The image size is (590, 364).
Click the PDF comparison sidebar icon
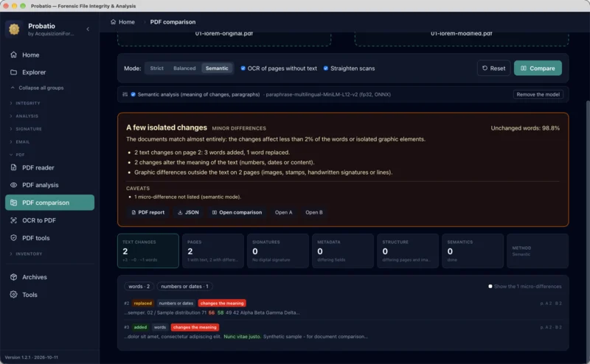[x=13, y=203]
